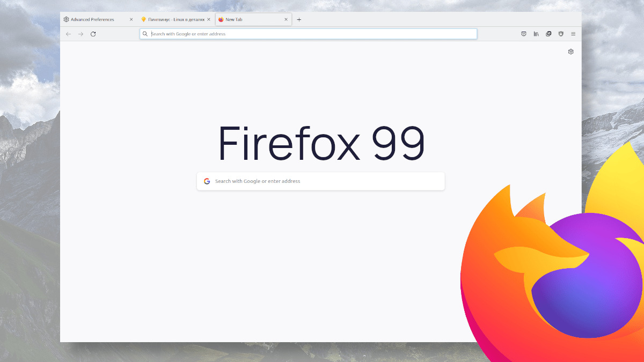This screenshot has width=644, height=362.
Task: Open new tab personalize gear
Action: point(571,51)
